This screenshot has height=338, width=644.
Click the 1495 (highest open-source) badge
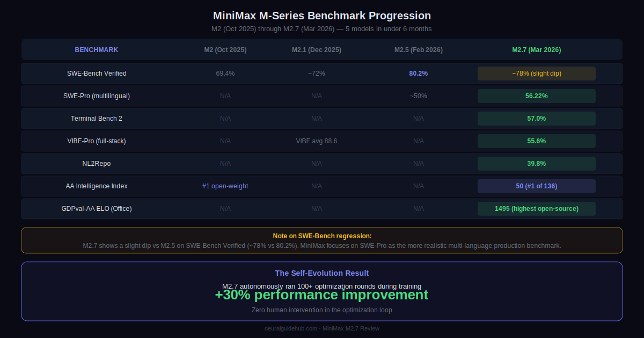[x=537, y=209]
